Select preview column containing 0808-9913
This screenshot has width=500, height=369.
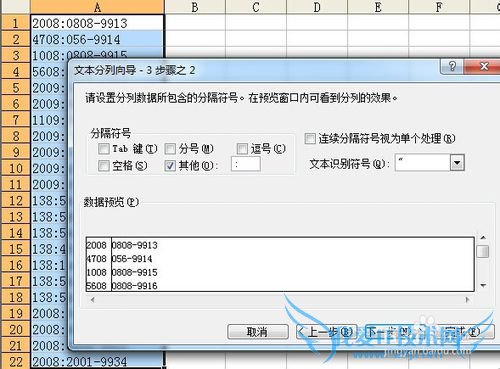(x=293, y=264)
